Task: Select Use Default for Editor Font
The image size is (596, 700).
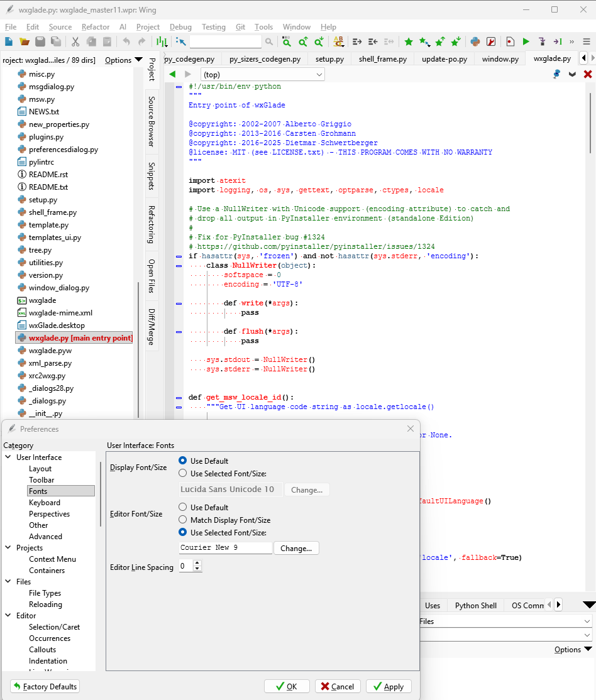Action: coord(183,507)
